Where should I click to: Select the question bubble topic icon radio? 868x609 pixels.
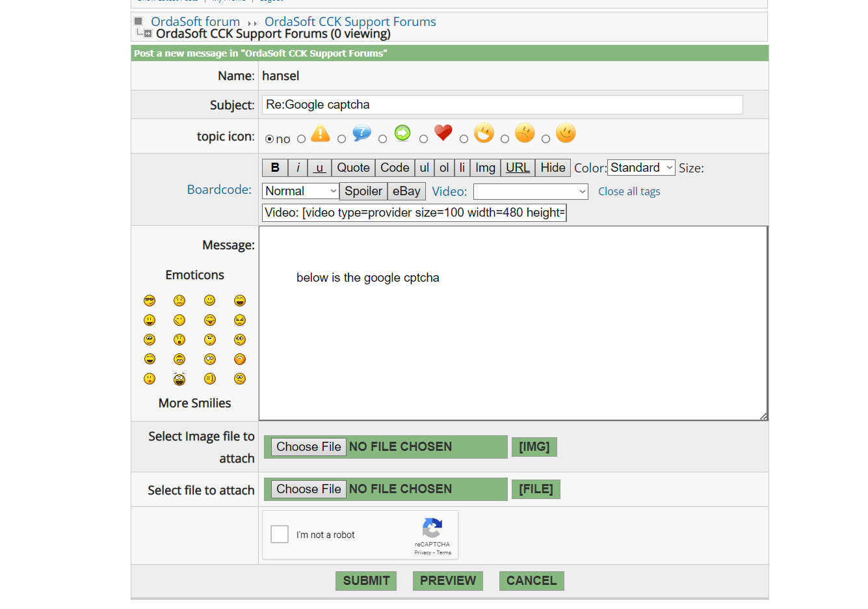click(x=341, y=139)
